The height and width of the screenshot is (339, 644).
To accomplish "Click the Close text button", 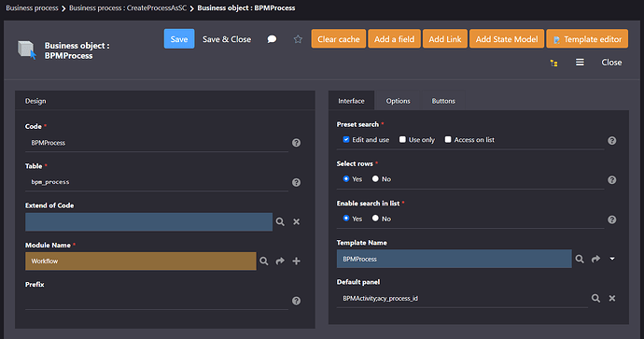I will pos(611,63).
